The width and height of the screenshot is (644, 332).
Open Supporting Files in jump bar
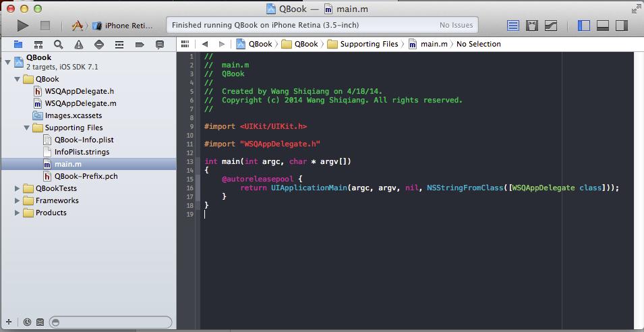(363, 44)
